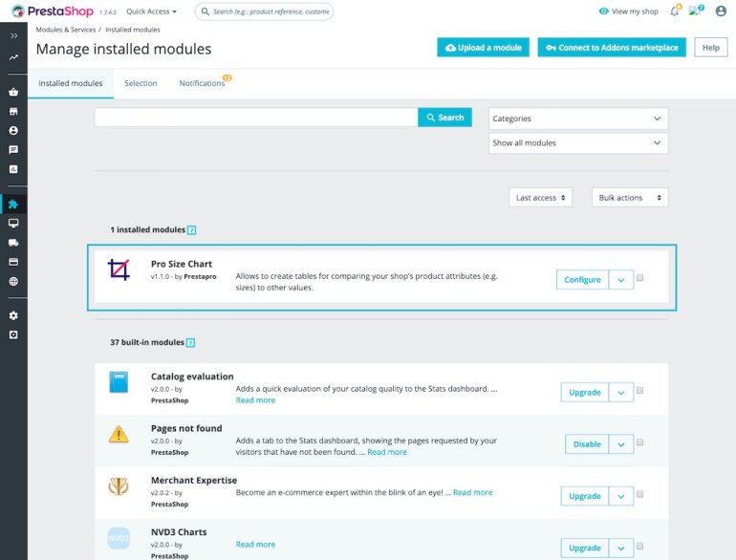Switch to Selection tab
This screenshot has width=736, height=560.
click(141, 83)
